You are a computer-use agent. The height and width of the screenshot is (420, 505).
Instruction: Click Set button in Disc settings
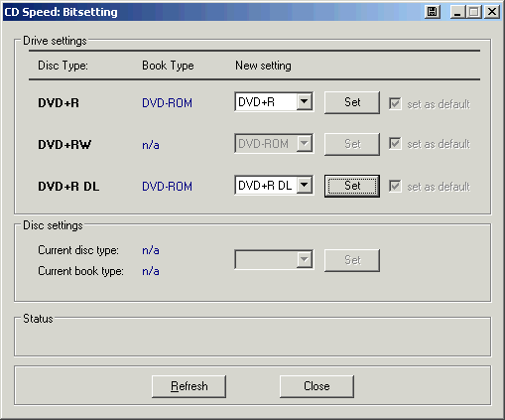pos(352,260)
